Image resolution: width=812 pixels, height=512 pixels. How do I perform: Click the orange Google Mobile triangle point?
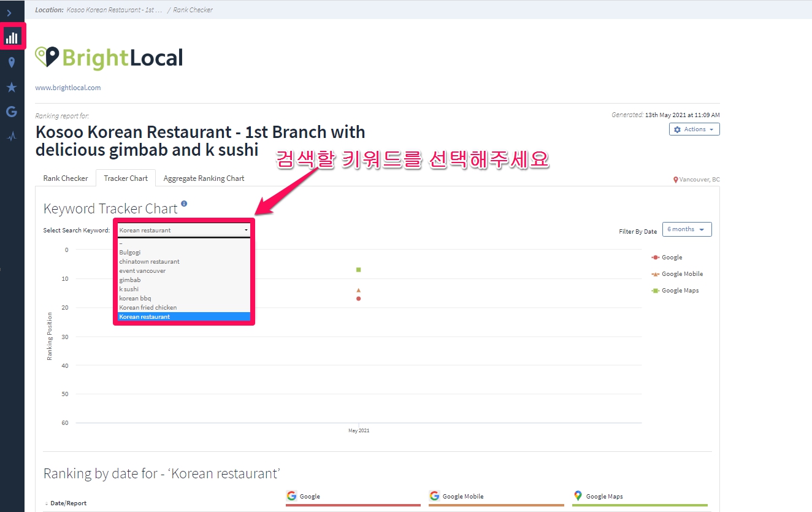[x=358, y=290]
